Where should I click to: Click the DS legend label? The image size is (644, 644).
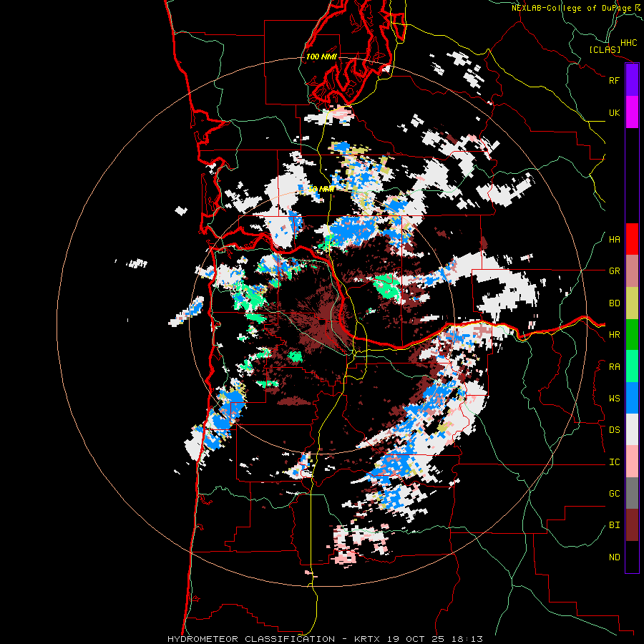point(614,430)
